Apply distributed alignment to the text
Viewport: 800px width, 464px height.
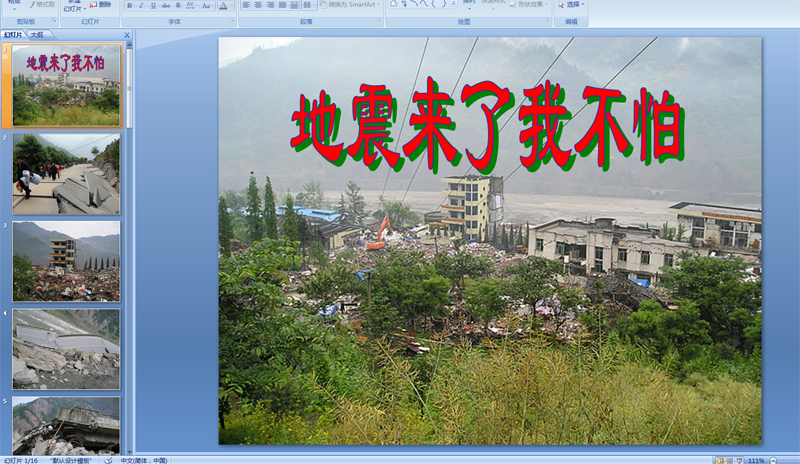pos(294,5)
